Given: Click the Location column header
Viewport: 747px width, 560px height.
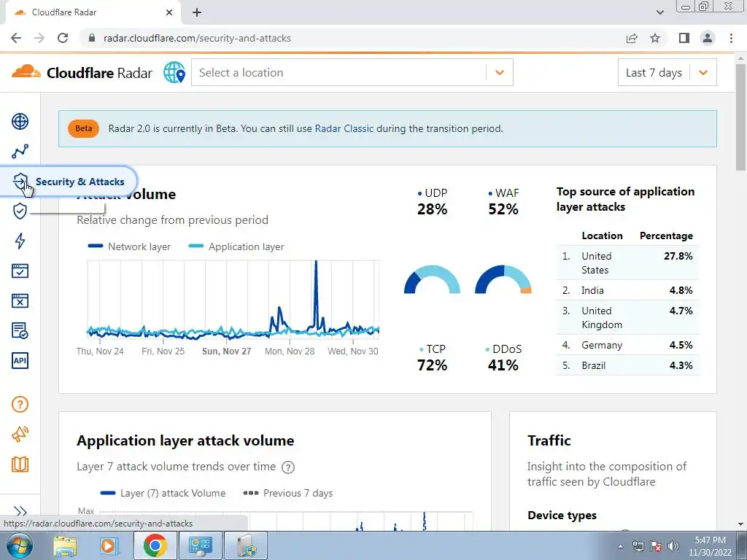Looking at the screenshot, I should coord(602,236).
